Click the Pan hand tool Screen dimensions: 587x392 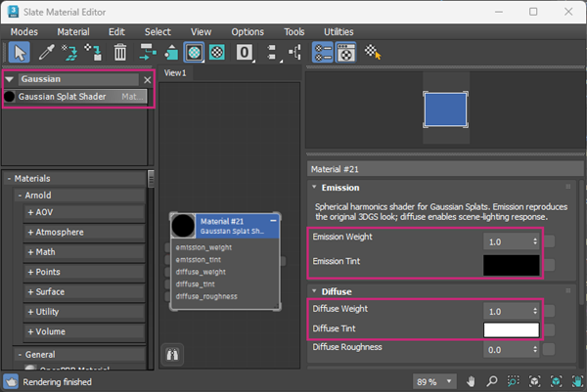point(471,382)
